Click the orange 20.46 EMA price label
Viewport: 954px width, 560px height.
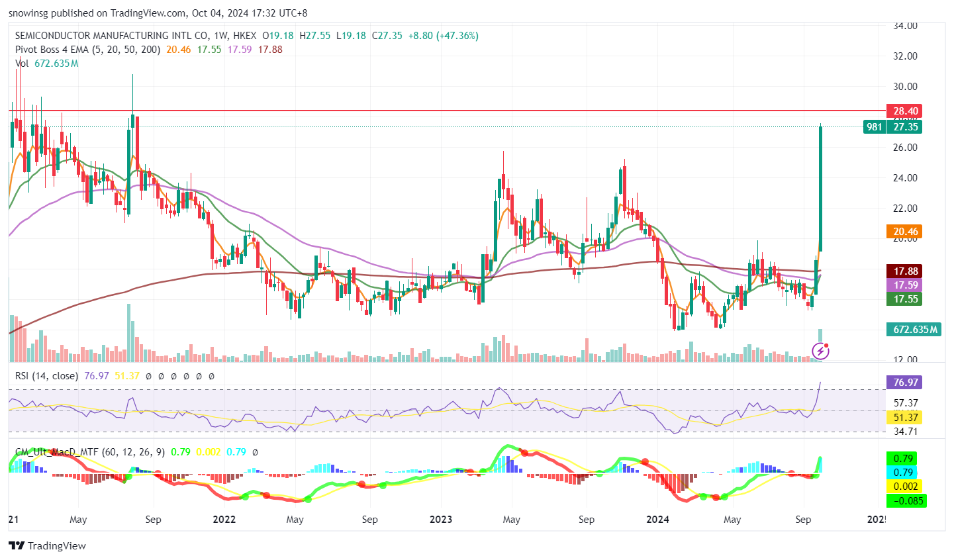(904, 232)
